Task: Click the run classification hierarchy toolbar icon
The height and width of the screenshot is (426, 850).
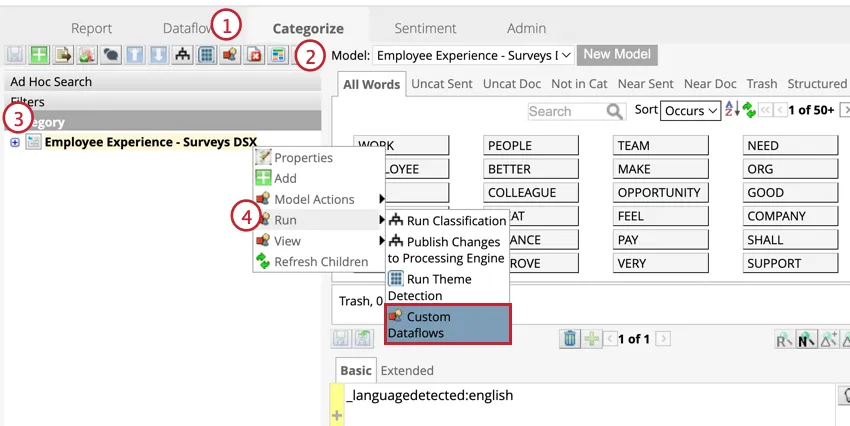Action: [x=182, y=55]
